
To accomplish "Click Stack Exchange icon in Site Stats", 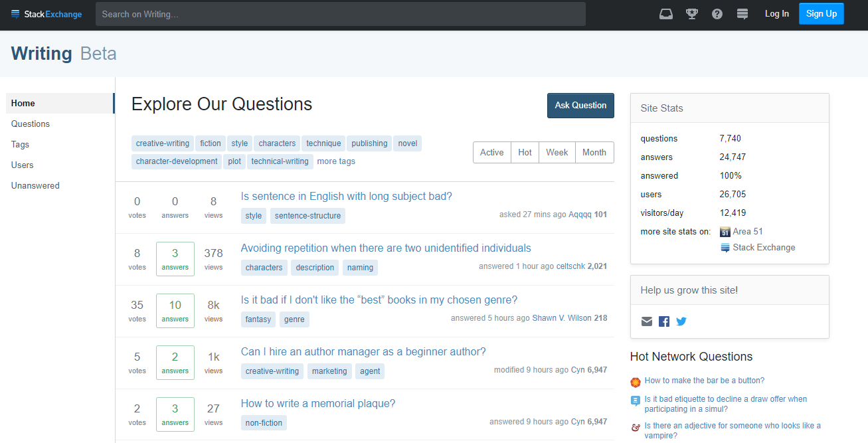I will [x=725, y=248].
